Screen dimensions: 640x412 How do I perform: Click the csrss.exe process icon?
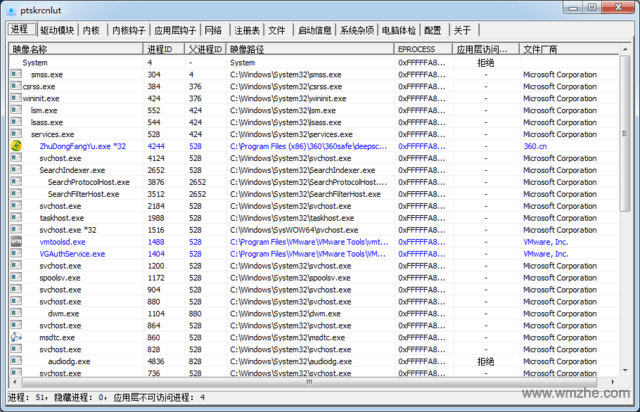(16, 86)
